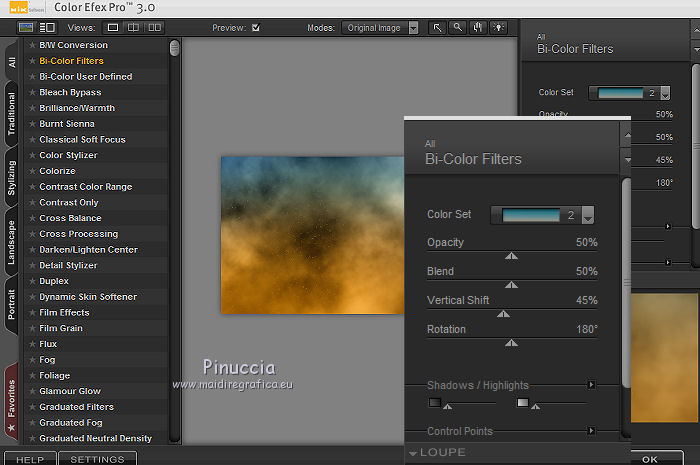Select the arrow pointer tool
700x465 pixels.
click(x=438, y=28)
